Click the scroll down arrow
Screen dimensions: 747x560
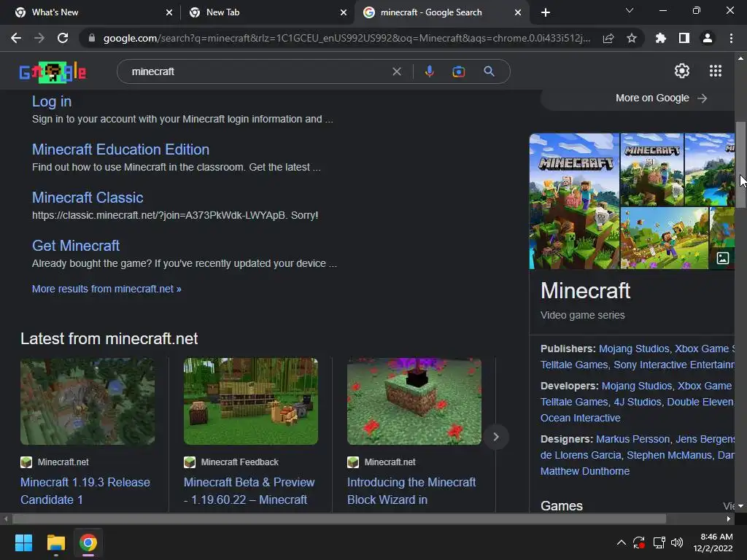[740, 506]
